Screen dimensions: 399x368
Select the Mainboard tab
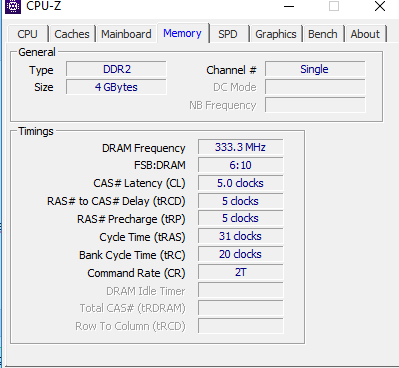pyautogui.click(x=126, y=34)
